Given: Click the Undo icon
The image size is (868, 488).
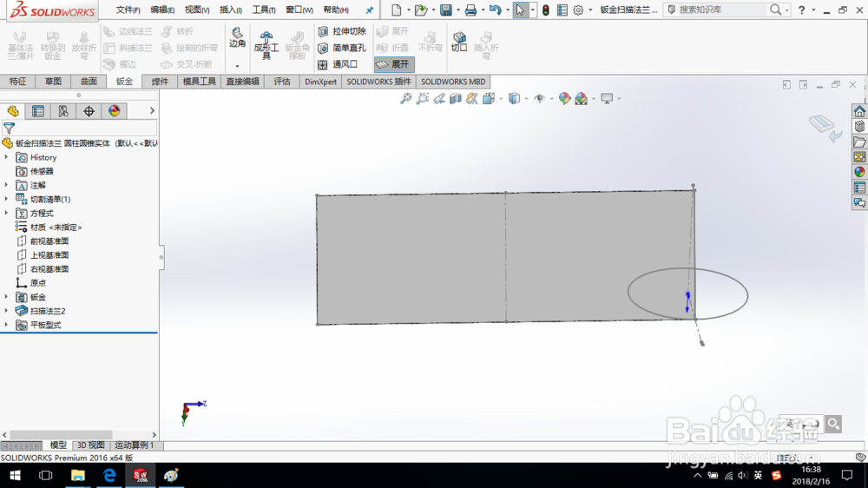Looking at the screenshot, I should 496,10.
